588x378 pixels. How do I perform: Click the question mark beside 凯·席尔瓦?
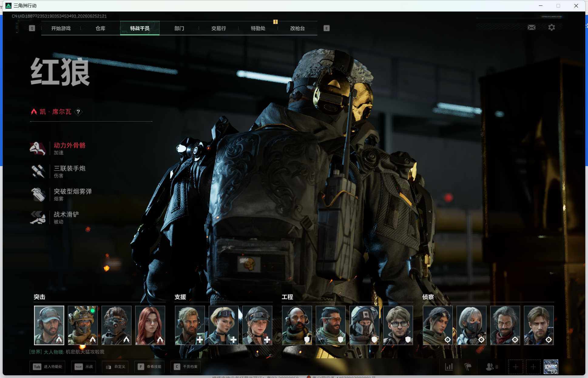[x=78, y=112]
